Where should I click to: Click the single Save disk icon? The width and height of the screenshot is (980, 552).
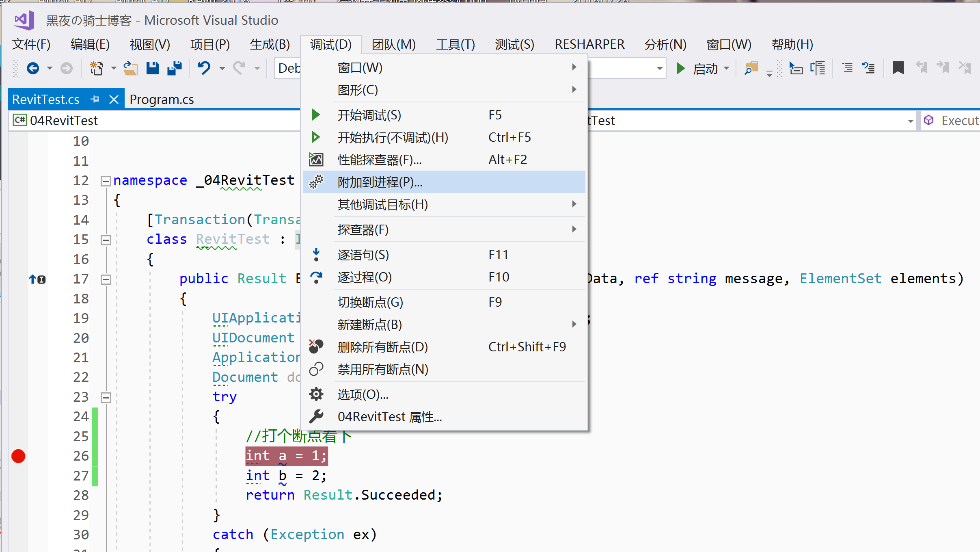tap(152, 68)
